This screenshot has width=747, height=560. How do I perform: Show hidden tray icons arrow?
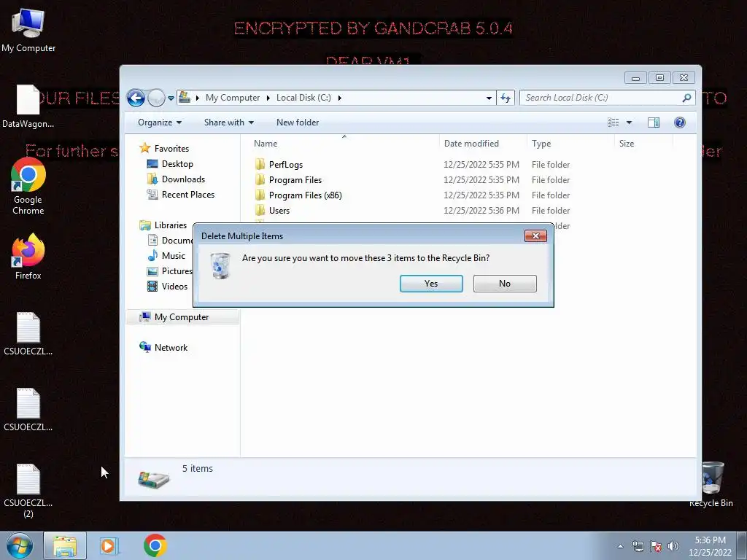620,547
